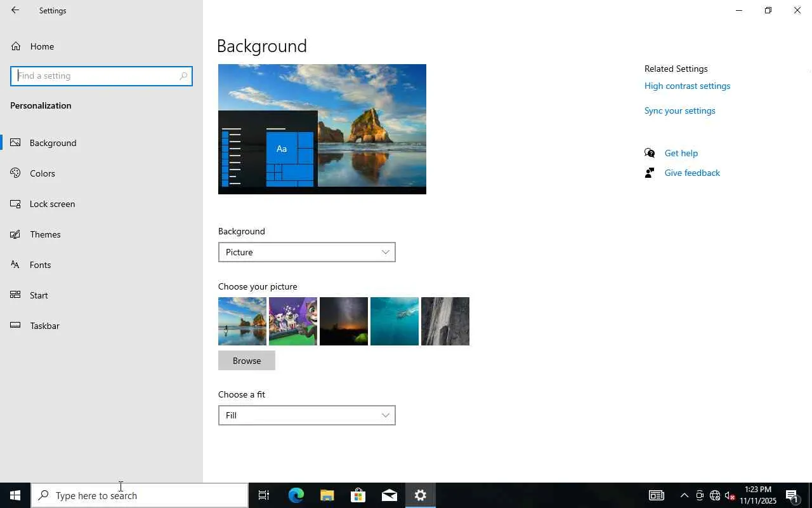Open the taskbar clock showing 1:23 PM
812x508 pixels.
758,495
